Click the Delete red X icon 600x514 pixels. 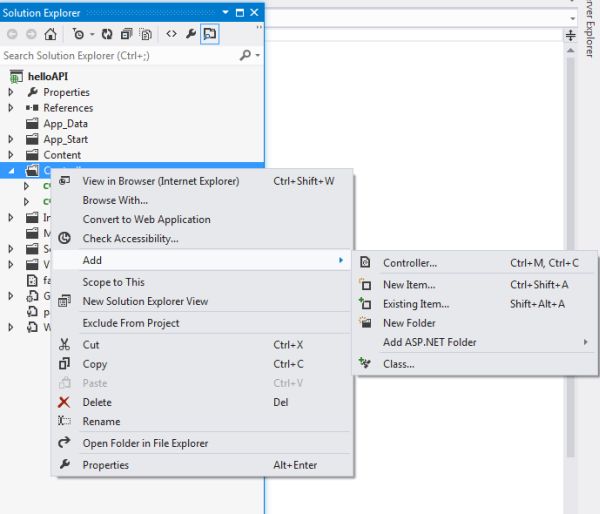[x=64, y=402]
